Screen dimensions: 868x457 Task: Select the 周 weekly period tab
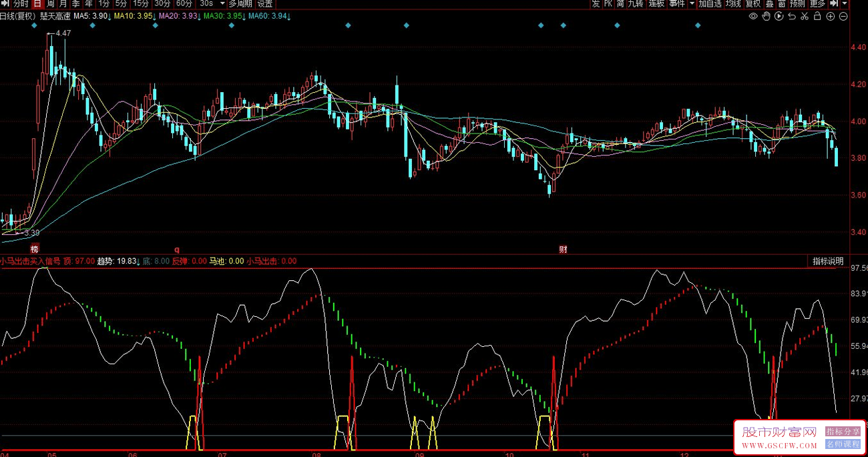click(50, 3)
